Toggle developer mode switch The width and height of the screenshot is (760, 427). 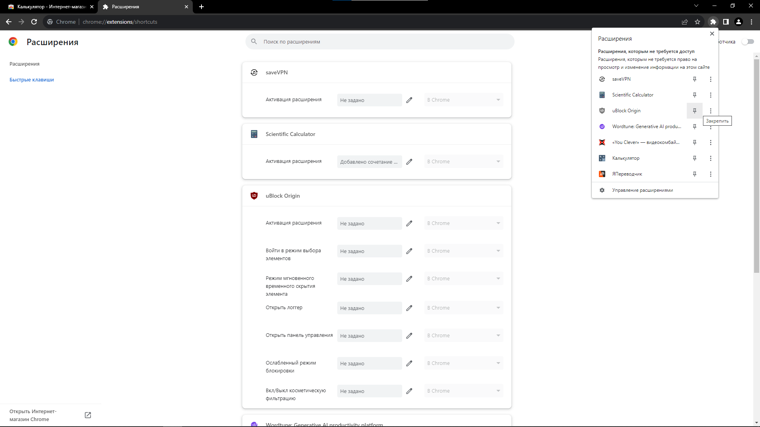point(748,42)
